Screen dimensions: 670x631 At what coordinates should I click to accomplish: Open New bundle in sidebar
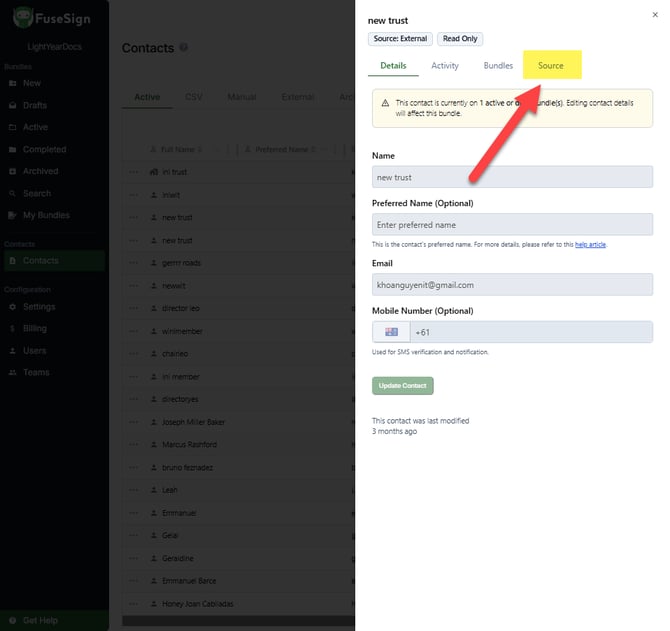point(31,83)
